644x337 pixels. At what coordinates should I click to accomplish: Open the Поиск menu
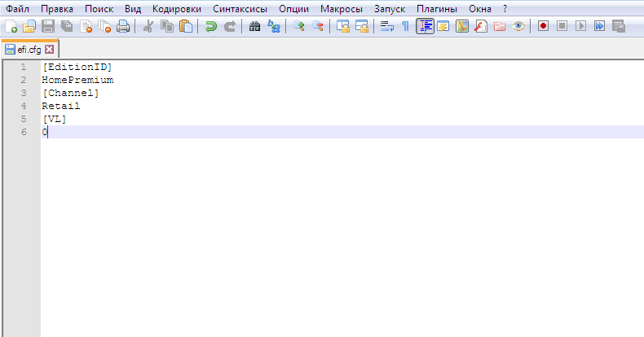click(99, 9)
